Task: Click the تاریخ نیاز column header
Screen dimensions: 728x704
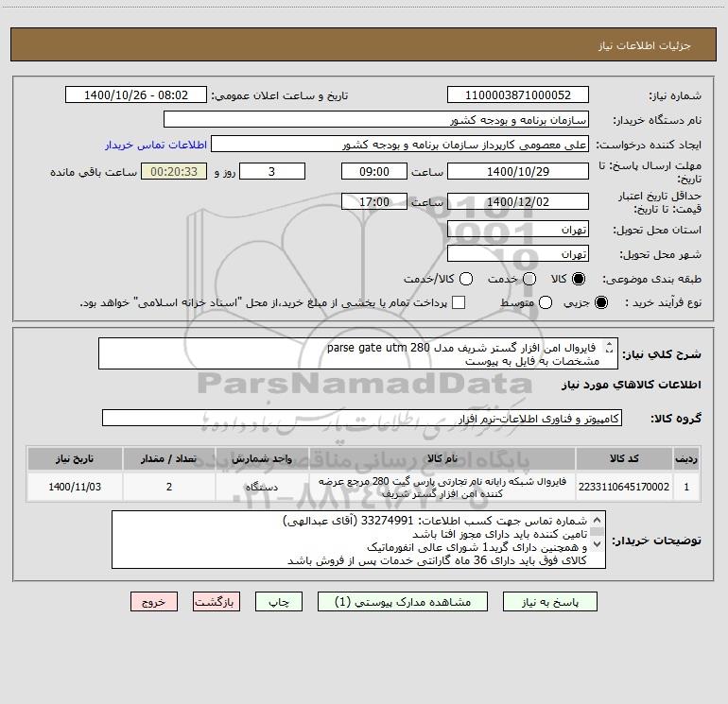Action: (75, 459)
